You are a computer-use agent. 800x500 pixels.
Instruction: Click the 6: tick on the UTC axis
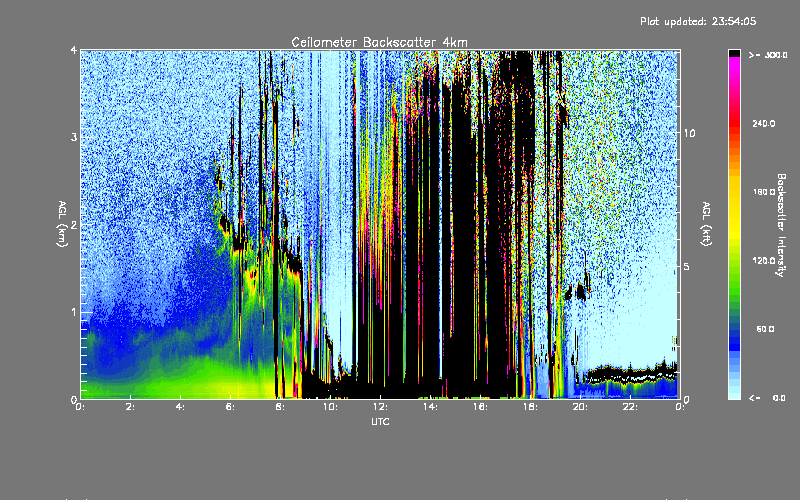pyautogui.click(x=230, y=407)
